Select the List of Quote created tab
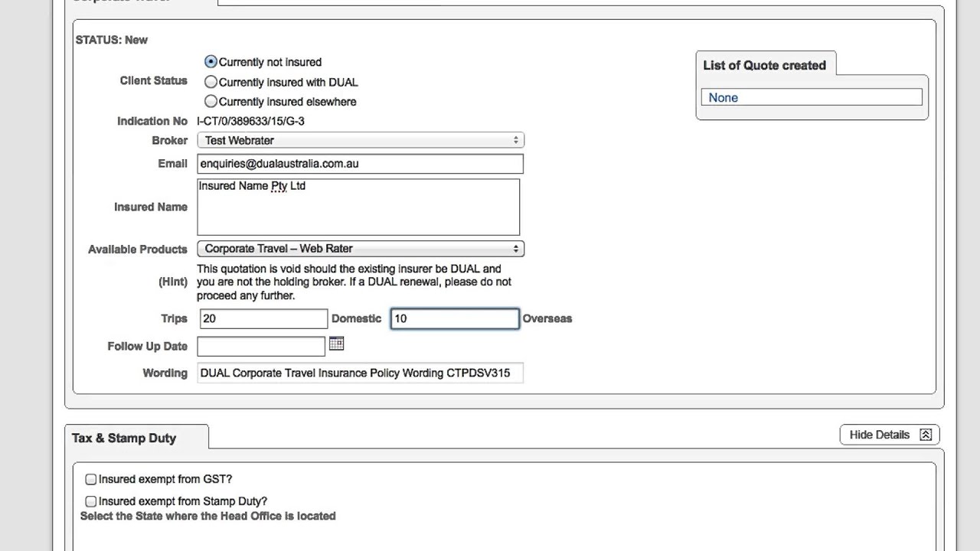Screen dimensions: 980x551 pos(765,65)
